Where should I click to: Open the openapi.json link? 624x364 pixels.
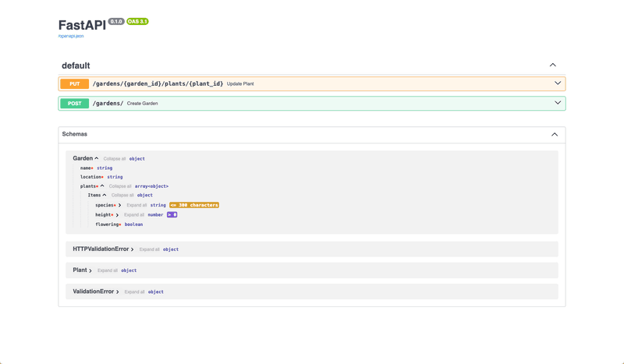pyautogui.click(x=71, y=36)
